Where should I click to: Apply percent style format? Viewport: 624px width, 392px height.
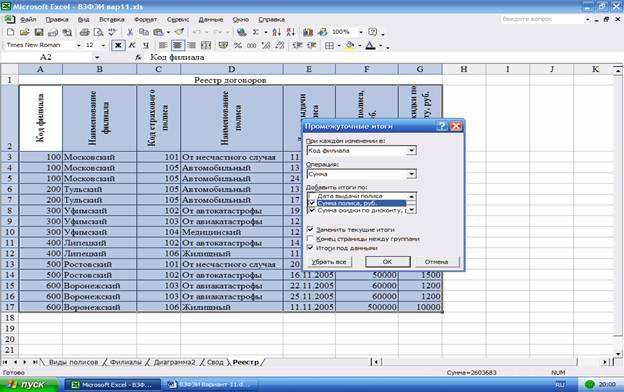238,45
